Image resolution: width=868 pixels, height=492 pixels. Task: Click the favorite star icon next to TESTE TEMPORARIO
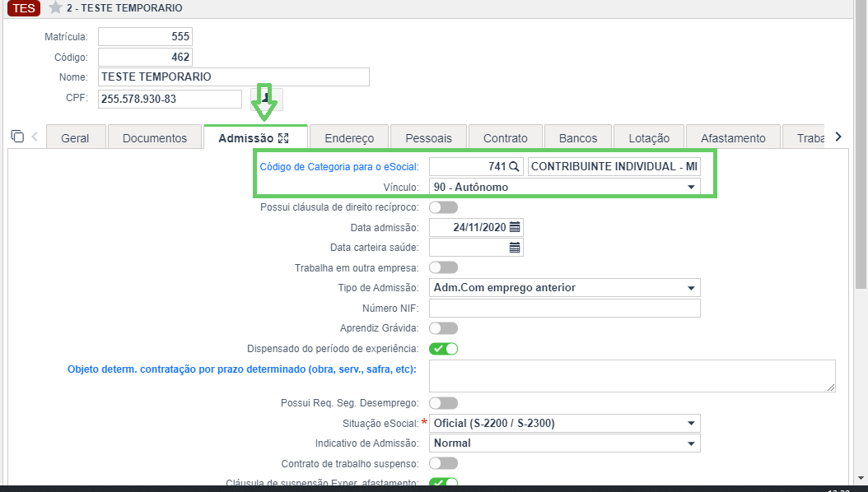[55, 7]
